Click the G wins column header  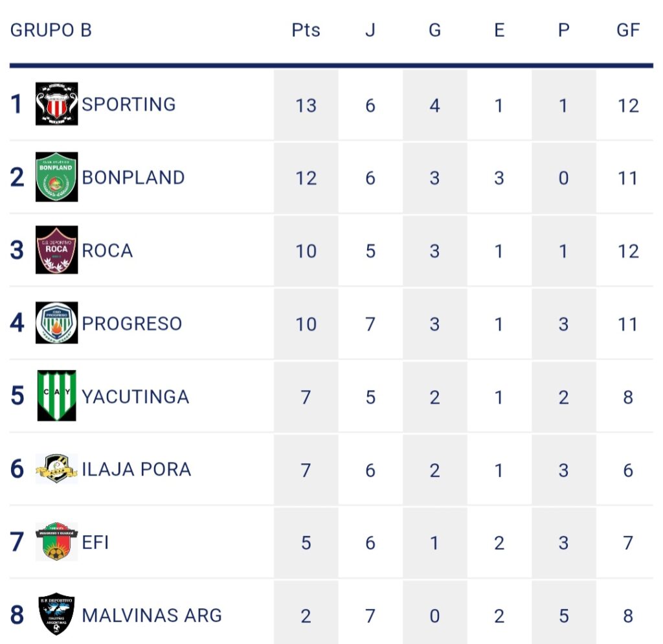[434, 30]
